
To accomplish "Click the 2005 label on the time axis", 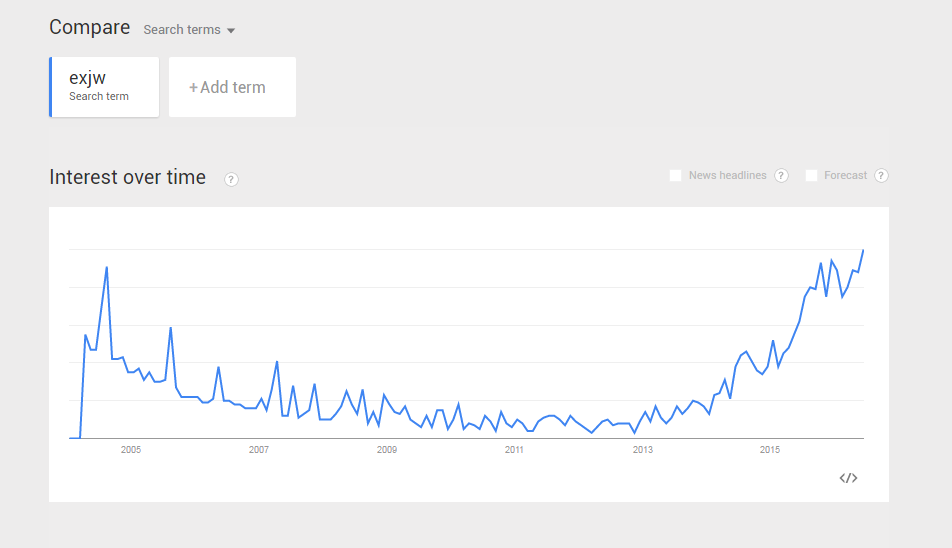I will tap(131, 450).
